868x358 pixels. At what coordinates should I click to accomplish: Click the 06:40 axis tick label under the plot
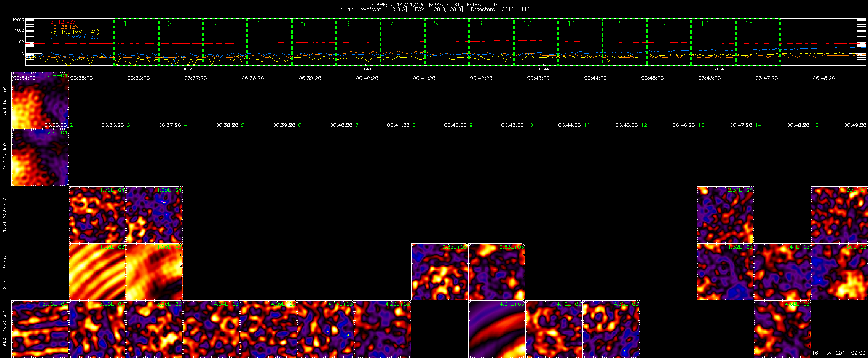[x=365, y=69]
